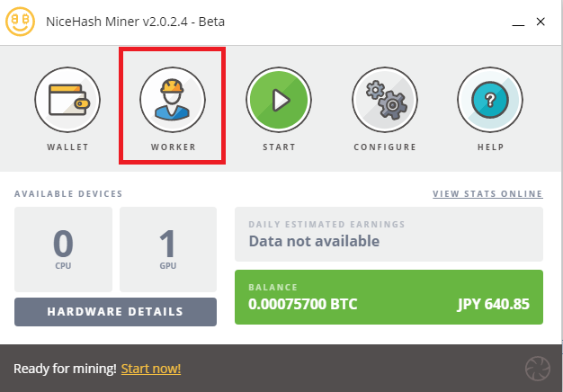Click the Data not available text

coord(314,241)
